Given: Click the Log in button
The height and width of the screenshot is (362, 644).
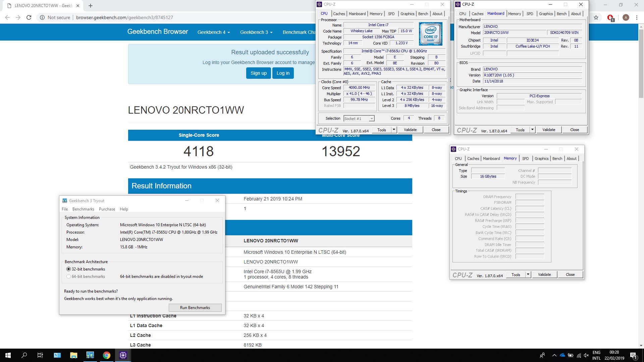Looking at the screenshot, I should (283, 73).
